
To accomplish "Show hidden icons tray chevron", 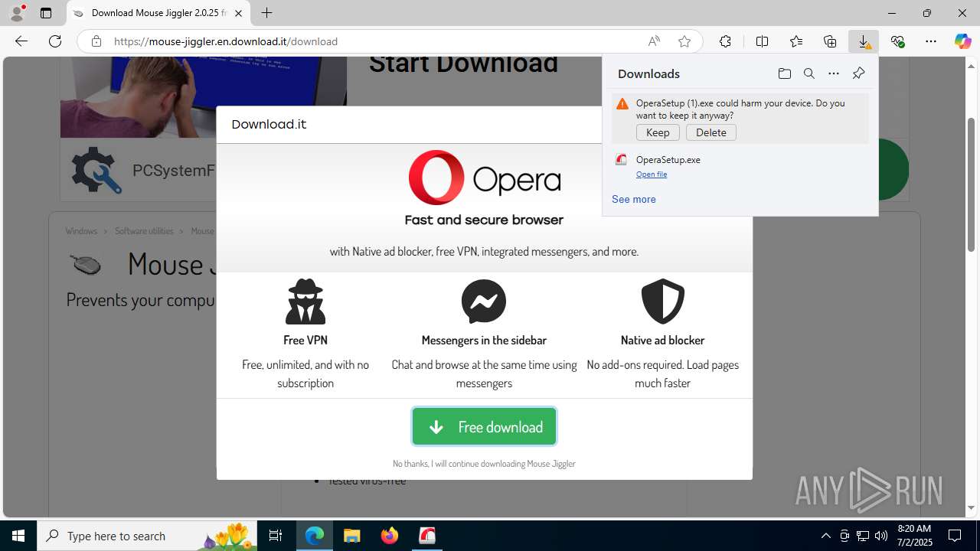I will [825, 536].
